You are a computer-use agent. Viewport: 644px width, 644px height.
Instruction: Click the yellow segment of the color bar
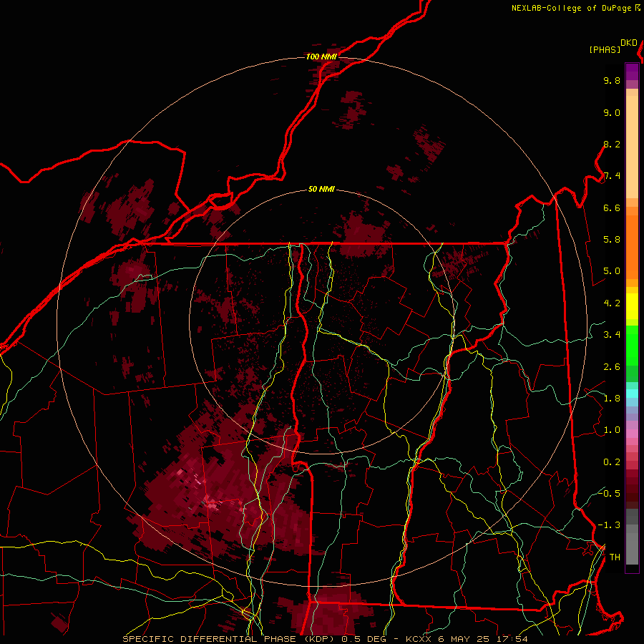click(632, 306)
